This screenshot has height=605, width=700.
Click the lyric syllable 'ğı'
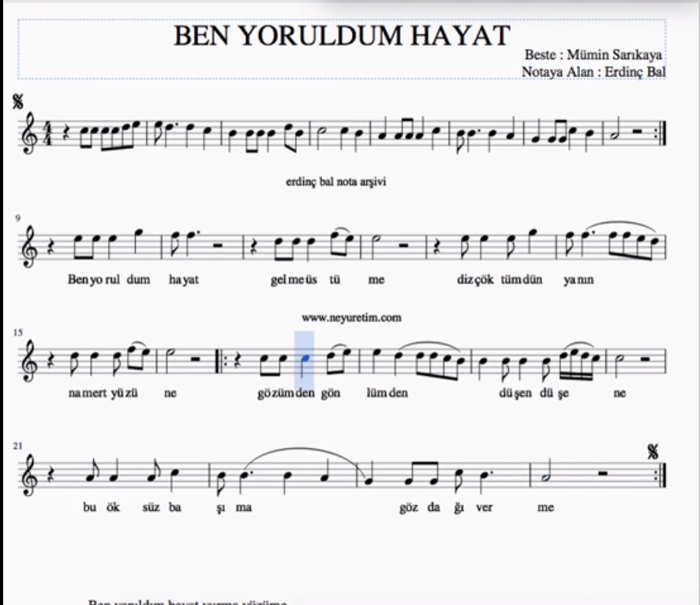click(x=459, y=508)
